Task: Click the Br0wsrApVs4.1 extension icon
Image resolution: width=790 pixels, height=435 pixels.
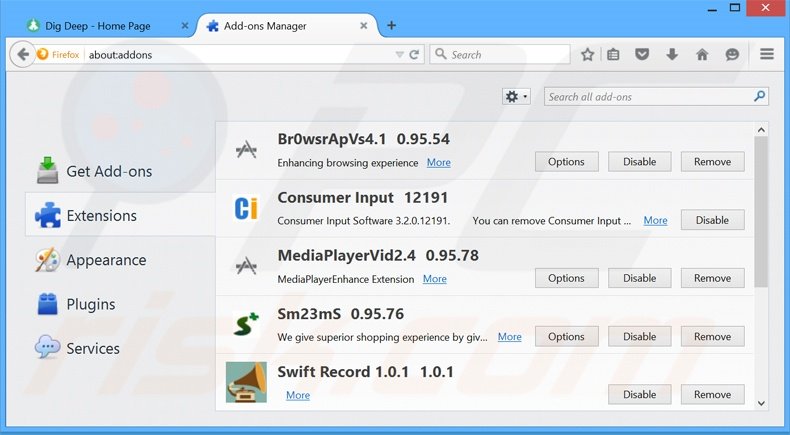Action: tap(246, 150)
